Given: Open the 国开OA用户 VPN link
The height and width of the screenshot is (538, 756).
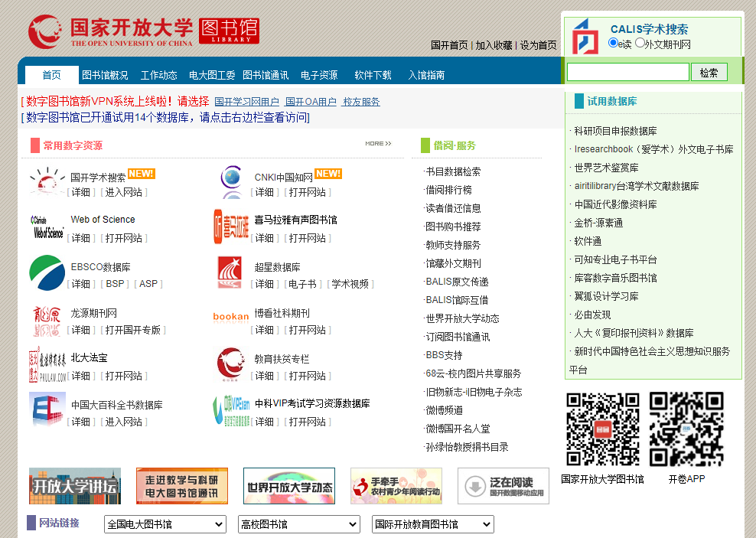Looking at the screenshot, I should pos(311,102).
